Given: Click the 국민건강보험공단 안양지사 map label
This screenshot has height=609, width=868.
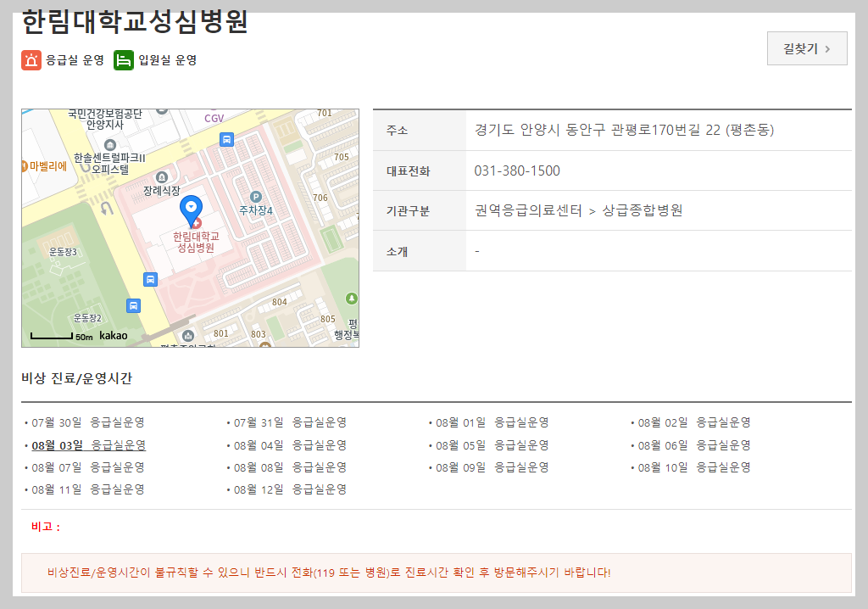Looking at the screenshot, I should coord(105,119).
